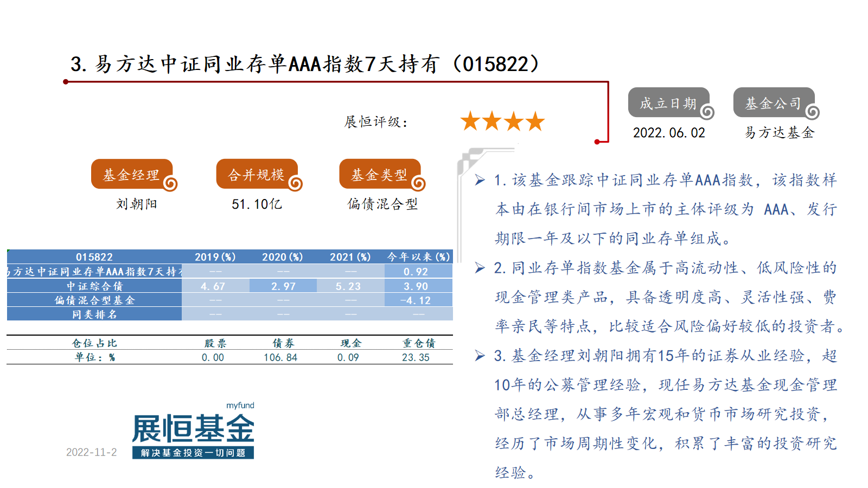Click the 重仓债 column header
Screen dimensions: 868x488
[419, 343]
